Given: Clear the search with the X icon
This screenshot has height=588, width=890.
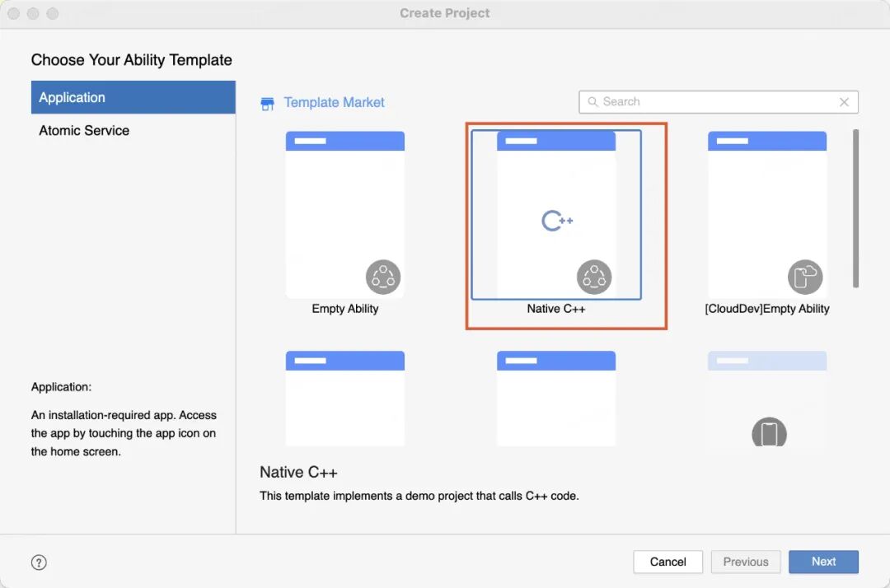Looking at the screenshot, I should pyautogui.click(x=844, y=102).
